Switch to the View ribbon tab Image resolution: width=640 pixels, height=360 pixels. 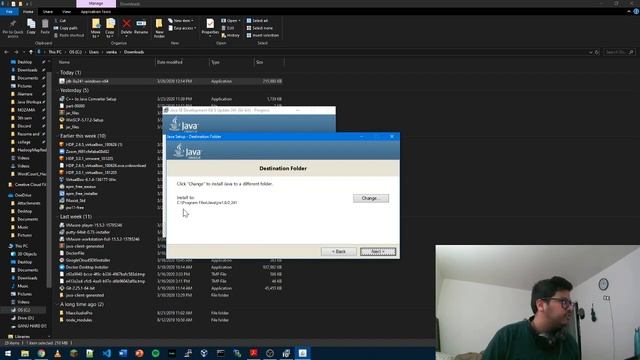tap(66, 12)
